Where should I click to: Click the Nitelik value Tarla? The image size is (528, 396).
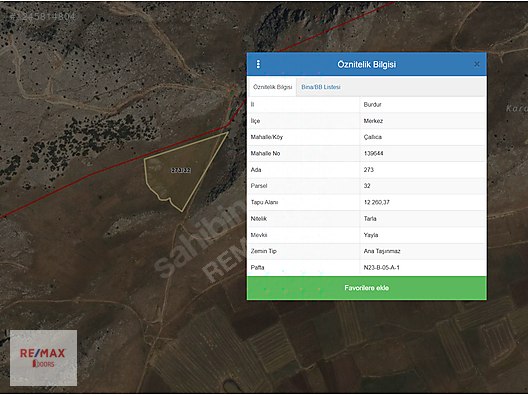[x=370, y=219]
